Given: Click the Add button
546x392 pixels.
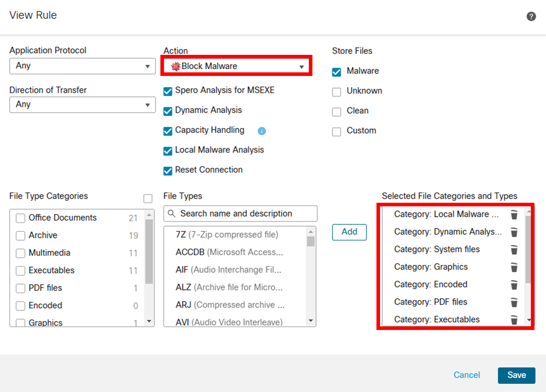Looking at the screenshot, I should [x=349, y=232].
